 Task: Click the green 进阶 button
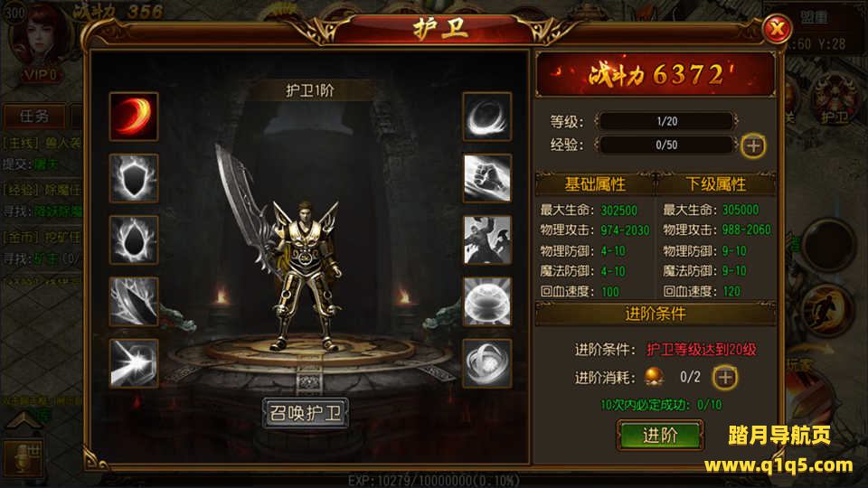pyautogui.click(x=660, y=435)
